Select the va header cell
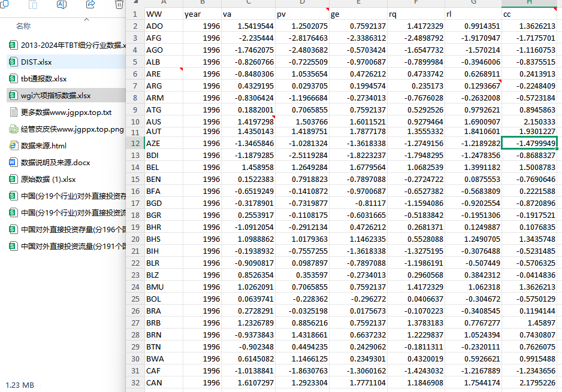The height and width of the screenshot is (392, 562). tap(249, 14)
